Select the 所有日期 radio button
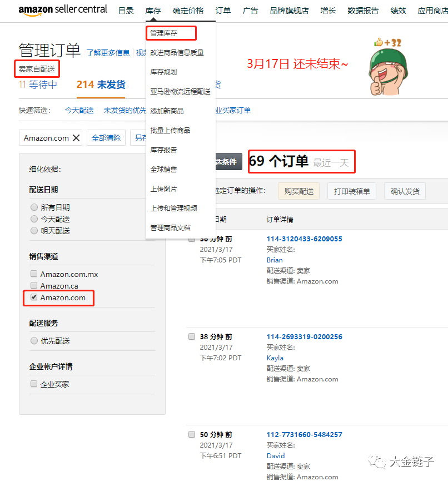 [x=34, y=207]
